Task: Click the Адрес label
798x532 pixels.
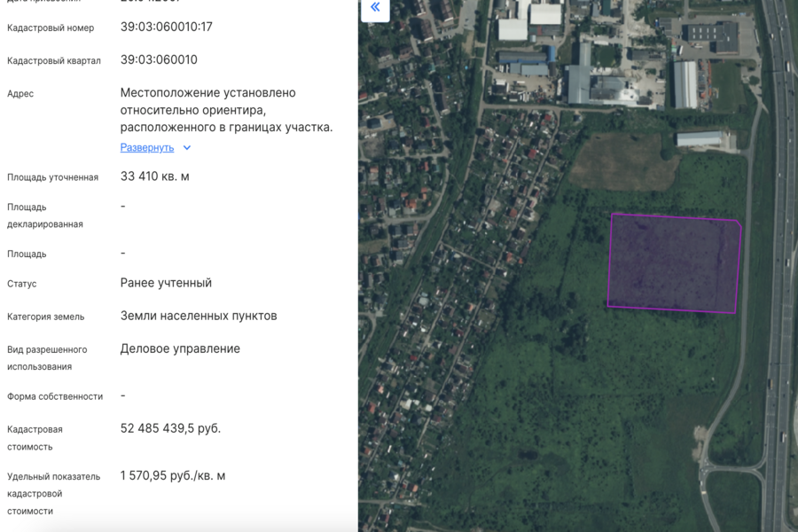Action: coord(20,94)
